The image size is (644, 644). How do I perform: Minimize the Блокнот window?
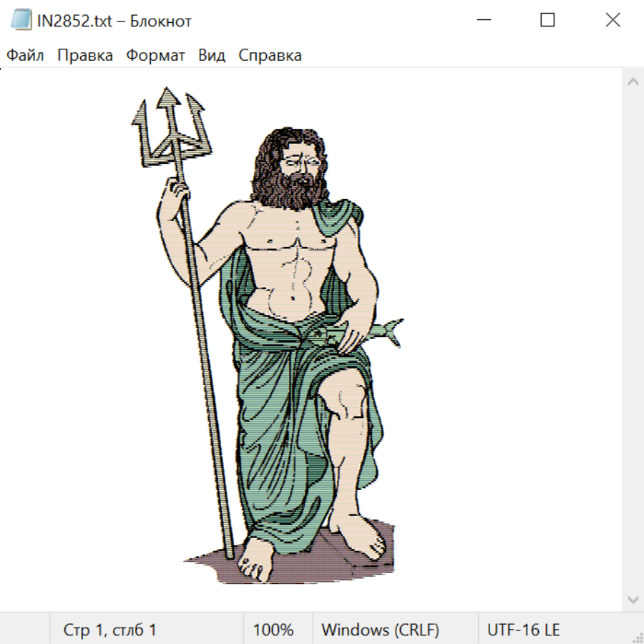(x=482, y=20)
